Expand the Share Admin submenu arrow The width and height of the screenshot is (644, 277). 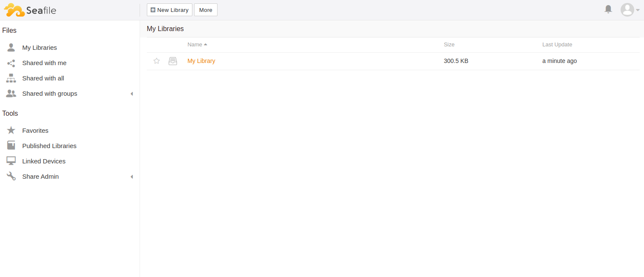tap(132, 177)
